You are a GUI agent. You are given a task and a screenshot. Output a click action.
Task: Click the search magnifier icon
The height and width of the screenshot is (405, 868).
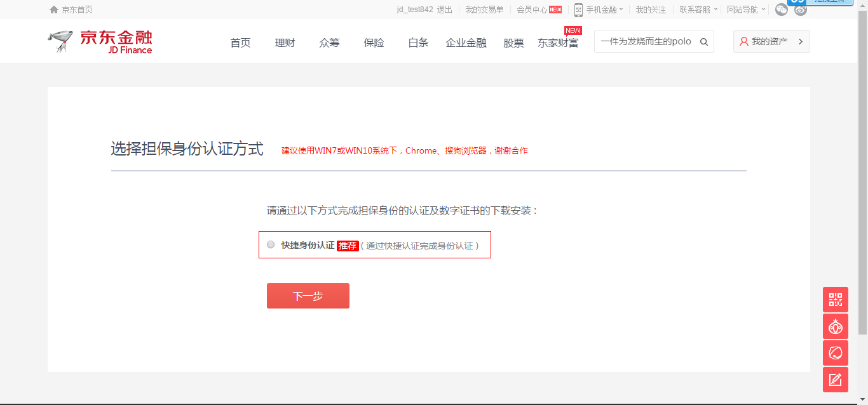coord(704,42)
